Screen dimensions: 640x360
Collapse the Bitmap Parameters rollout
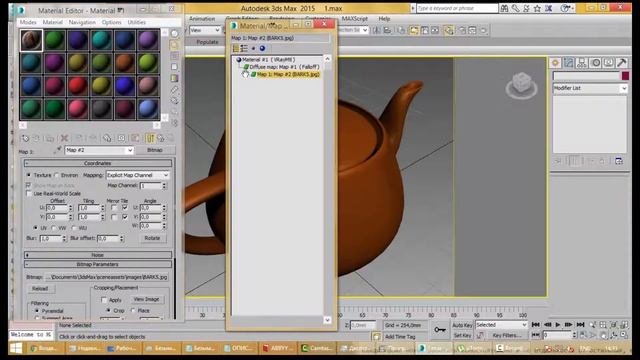click(98, 264)
